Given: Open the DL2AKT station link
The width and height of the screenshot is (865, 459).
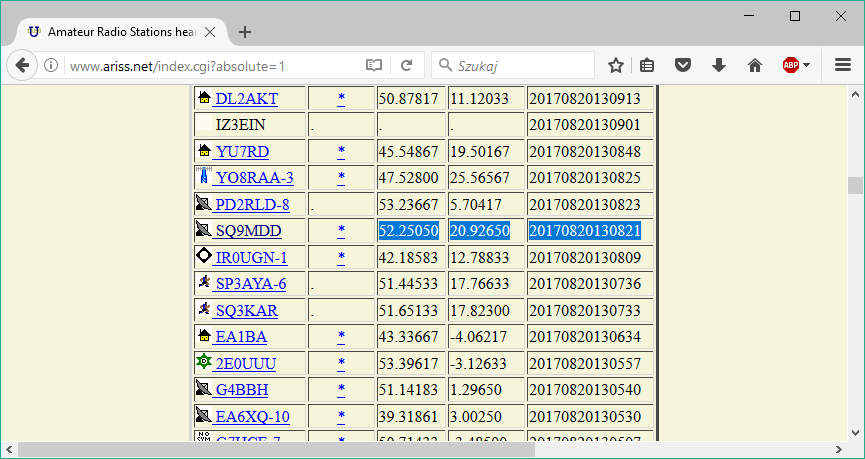Looking at the screenshot, I should 246,99.
